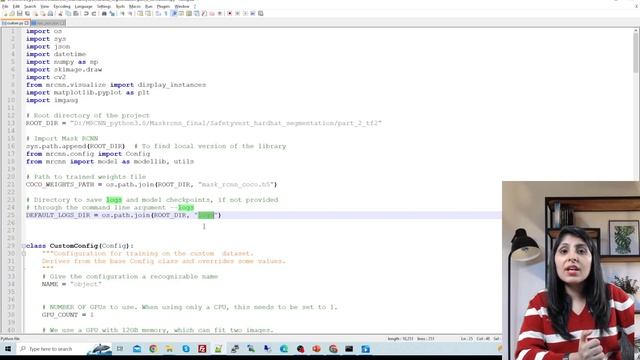Open the Search menu
The width and height of the screenshot is (640, 360).
(x=30, y=7)
